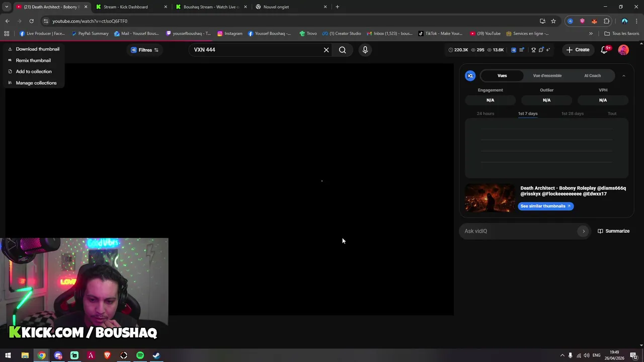Activate voice search microphone icon
The height and width of the screenshot is (362, 644).
(x=365, y=50)
